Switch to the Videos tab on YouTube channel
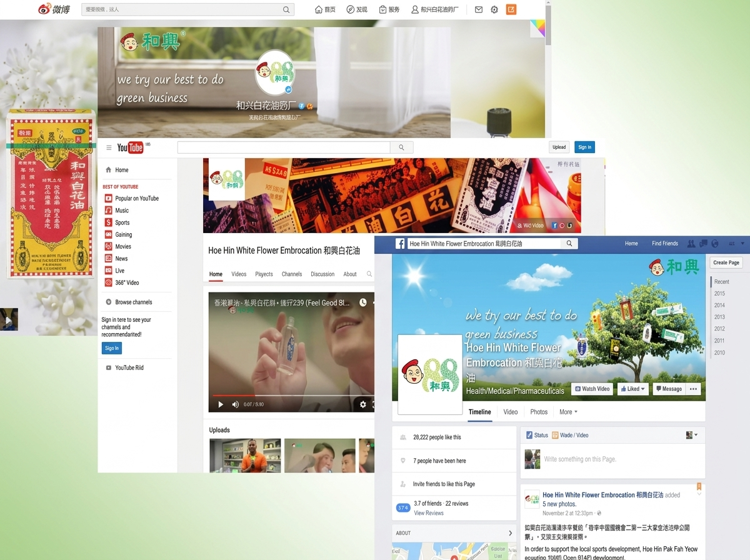750x560 pixels. pos(239,274)
